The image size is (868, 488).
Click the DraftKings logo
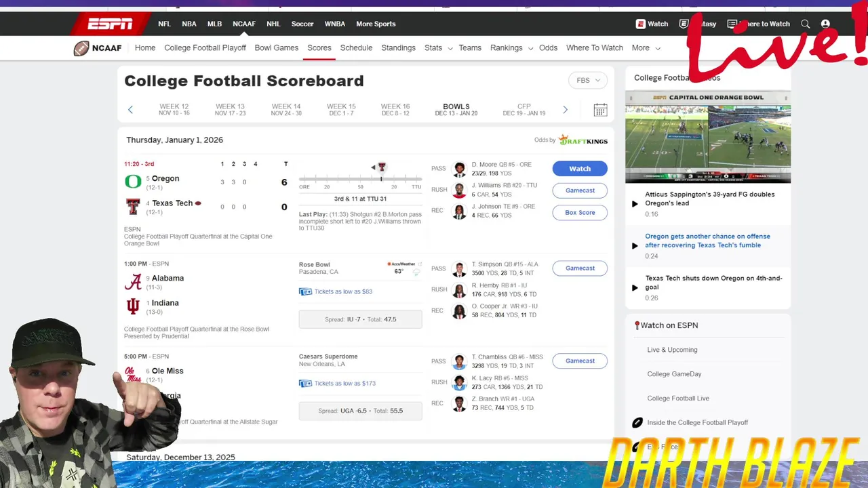pyautogui.click(x=583, y=140)
